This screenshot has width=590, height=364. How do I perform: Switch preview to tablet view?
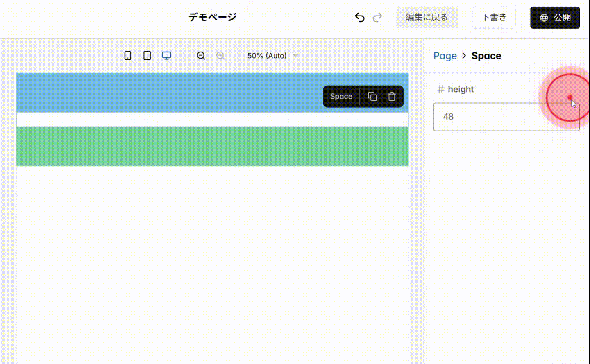click(x=147, y=55)
